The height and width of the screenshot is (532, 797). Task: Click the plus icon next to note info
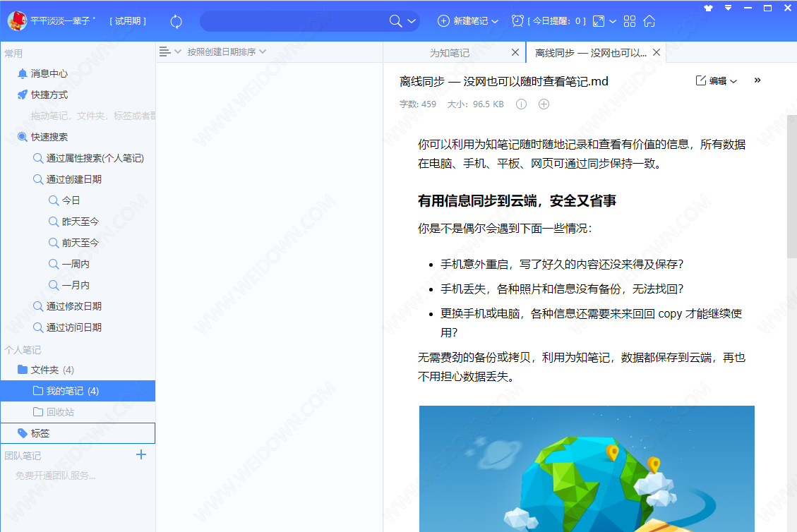544,104
